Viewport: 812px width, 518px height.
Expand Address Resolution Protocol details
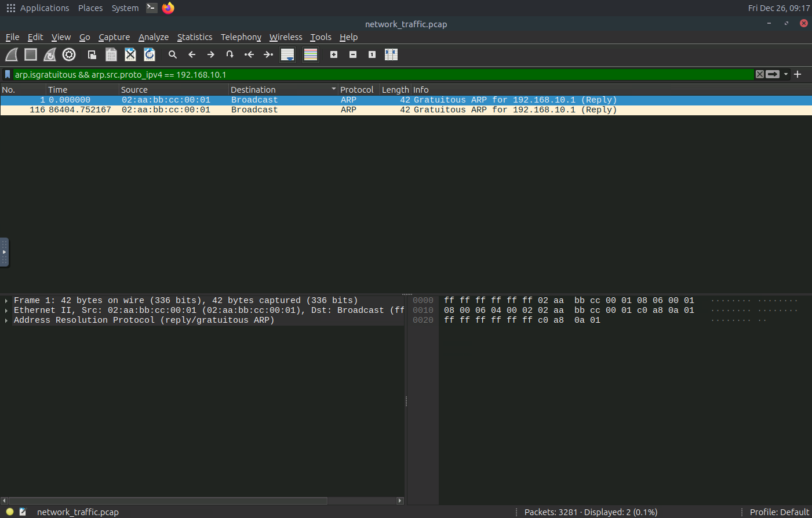pyautogui.click(x=6, y=320)
